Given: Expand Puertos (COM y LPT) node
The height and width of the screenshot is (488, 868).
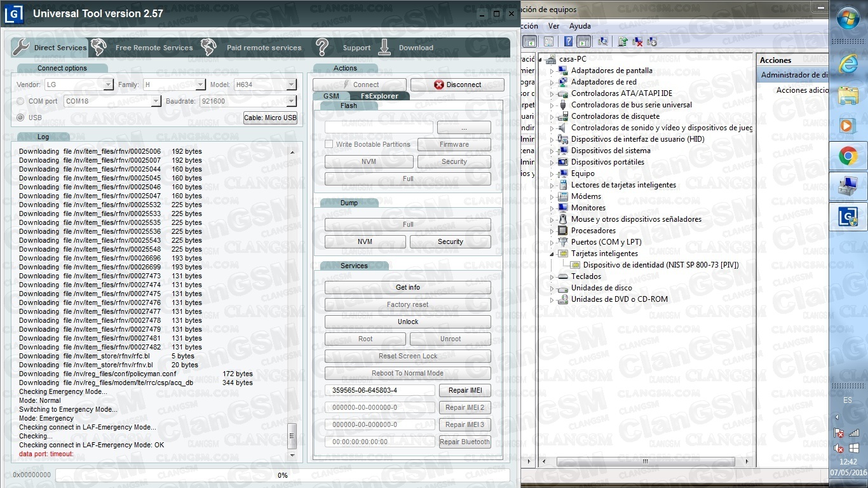Looking at the screenshot, I should [x=552, y=243].
